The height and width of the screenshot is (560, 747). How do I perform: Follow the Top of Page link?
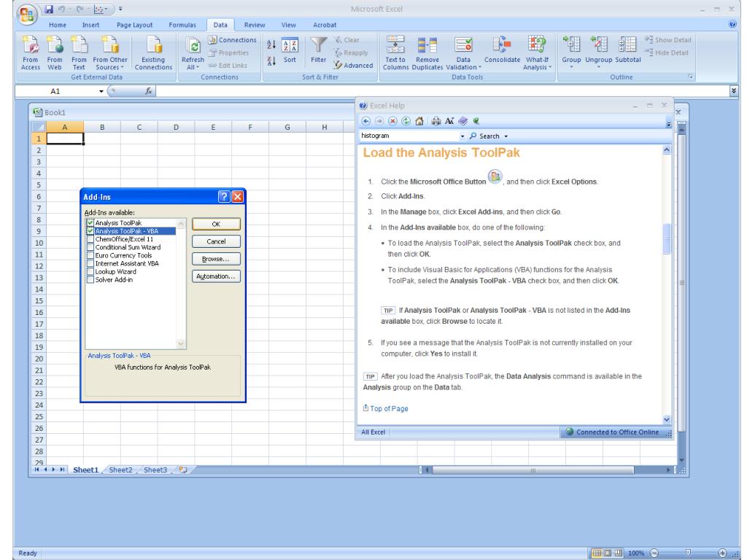tap(389, 408)
